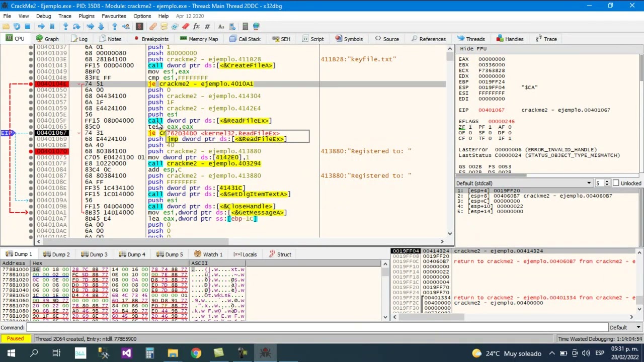Image resolution: width=644 pixels, height=362 pixels.
Task: Toggle the Unlocked checkbox
Action: tap(616, 183)
